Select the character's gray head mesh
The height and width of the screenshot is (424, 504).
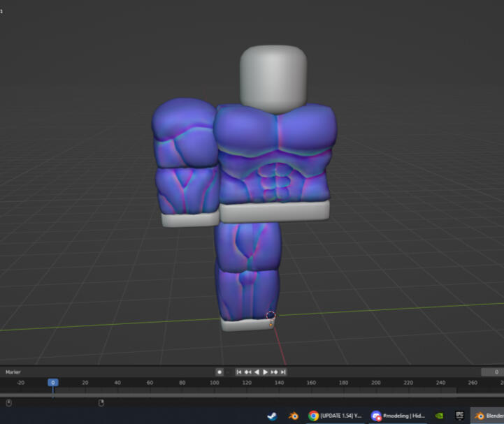tap(273, 77)
